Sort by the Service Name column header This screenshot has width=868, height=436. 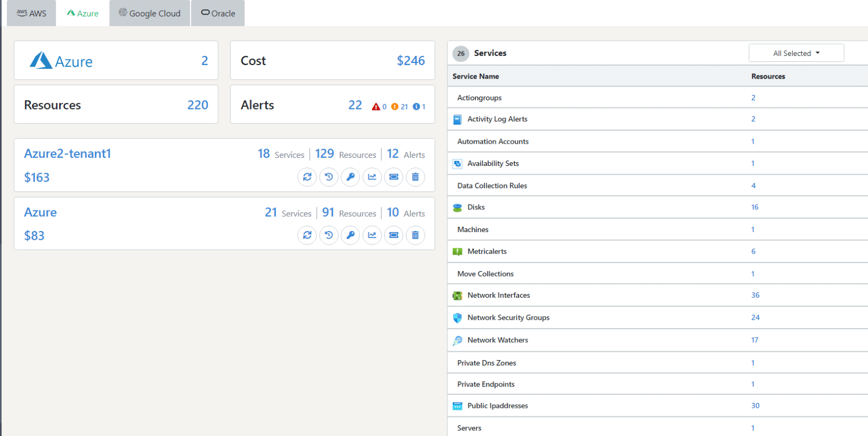pos(476,76)
